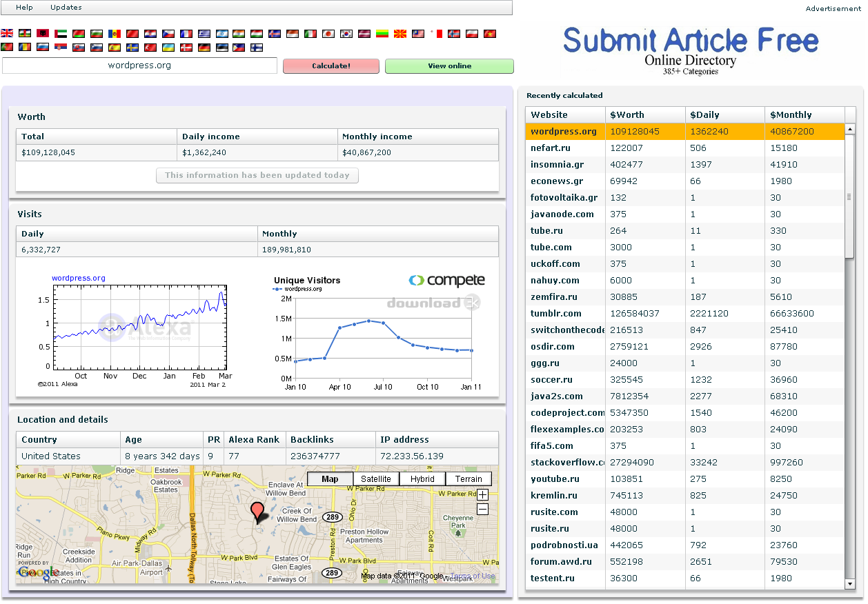Viewport: 868px width, 604px height.
Task: Click the scroll-up arrow of recently calculated list
Action: [850, 129]
